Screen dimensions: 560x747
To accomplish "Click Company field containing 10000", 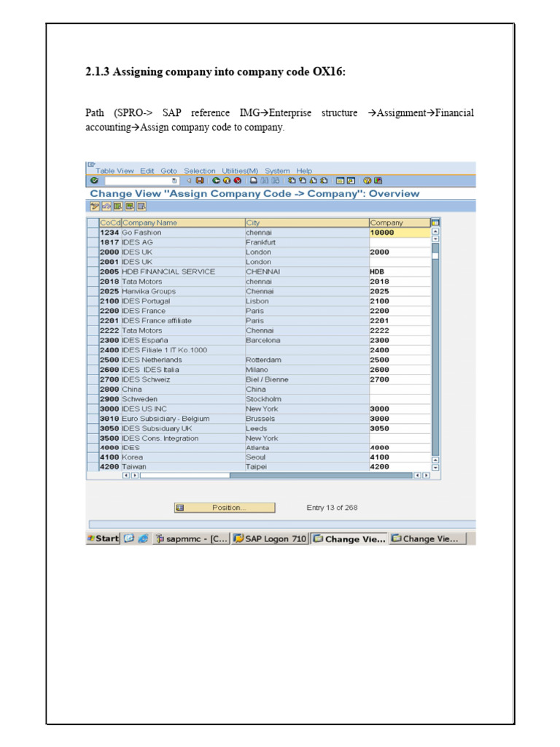I will 400,233.
